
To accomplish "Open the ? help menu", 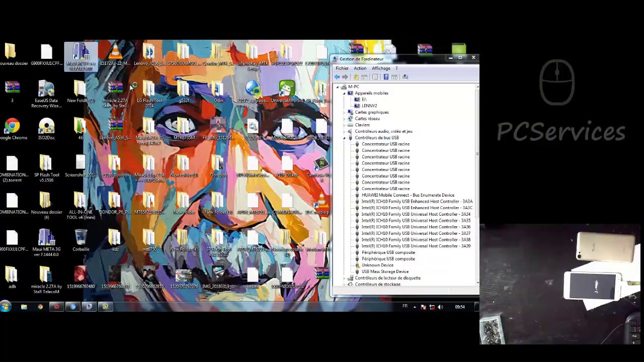I will pyautogui.click(x=396, y=68).
